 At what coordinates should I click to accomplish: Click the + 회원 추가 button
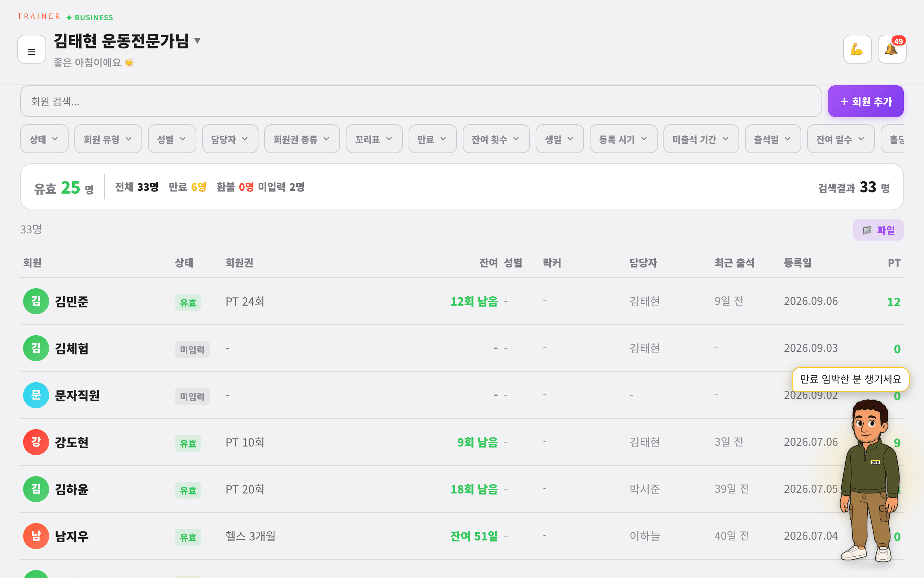pos(866,101)
